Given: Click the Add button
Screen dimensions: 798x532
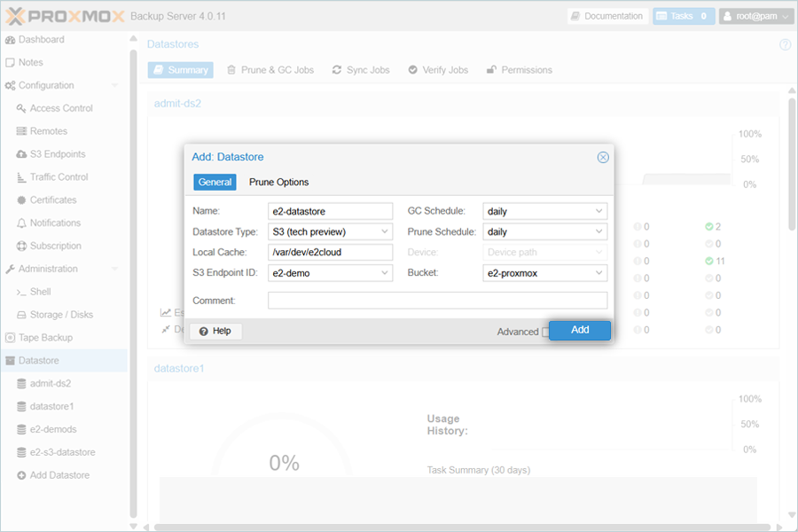Looking at the screenshot, I should (580, 330).
